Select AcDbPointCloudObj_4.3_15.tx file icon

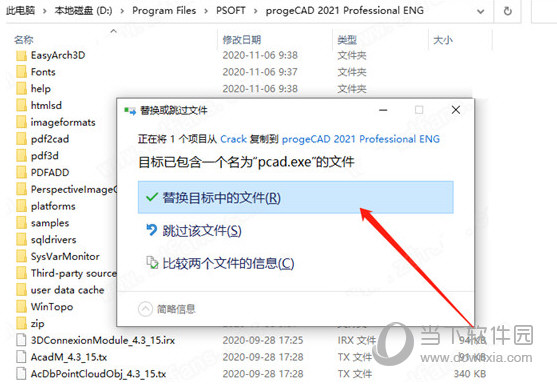pyautogui.click(x=21, y=373)
